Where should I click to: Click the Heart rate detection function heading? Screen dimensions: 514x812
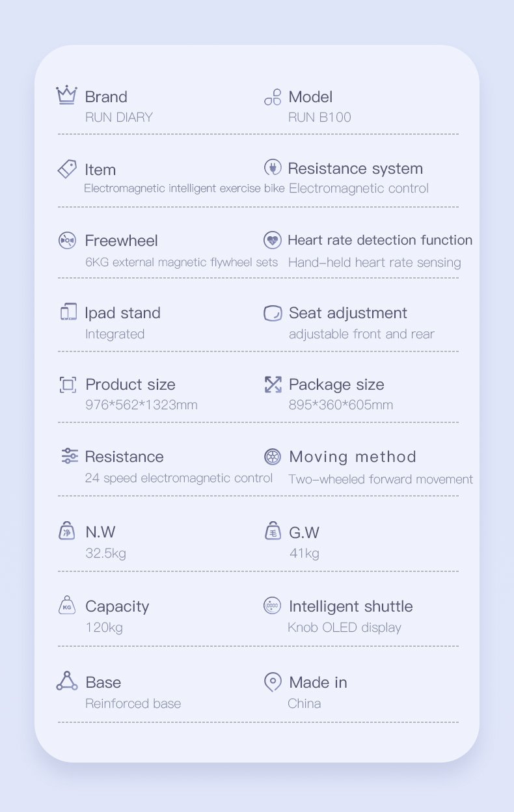pyautogui.click(x=380, y=240)
